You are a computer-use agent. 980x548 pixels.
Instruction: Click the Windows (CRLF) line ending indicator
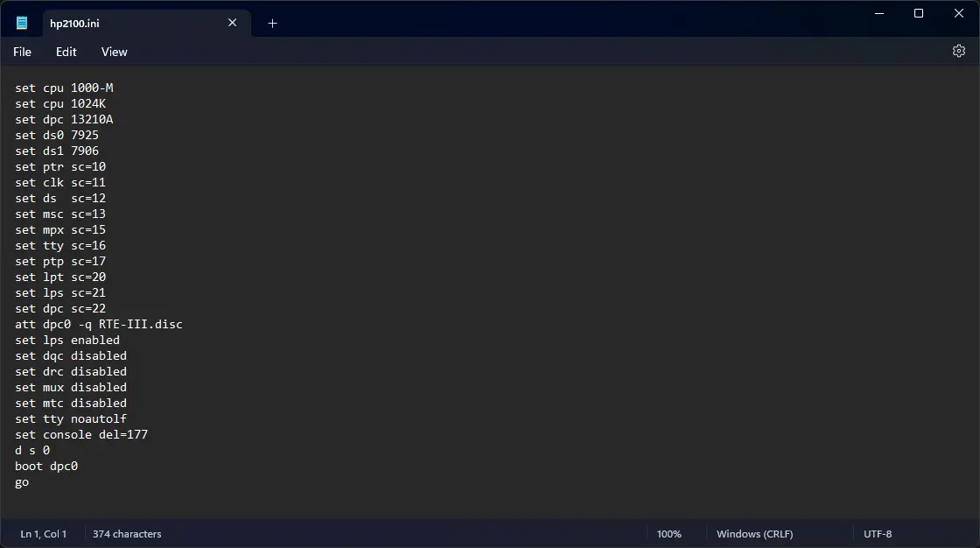click(756, 534)
